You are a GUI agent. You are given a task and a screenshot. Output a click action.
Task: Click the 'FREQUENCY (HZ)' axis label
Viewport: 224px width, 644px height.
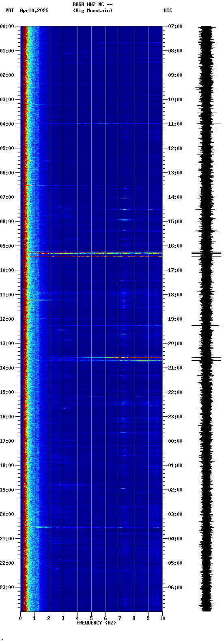96,623
